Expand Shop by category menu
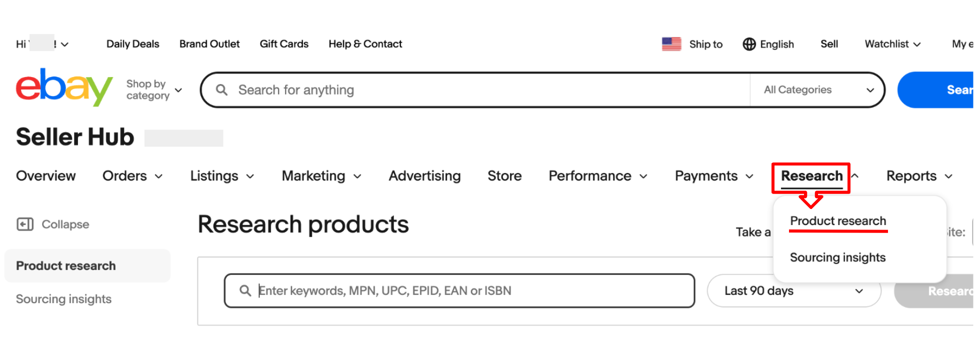Viewport: 980px width, 364px height. (153, 90)
